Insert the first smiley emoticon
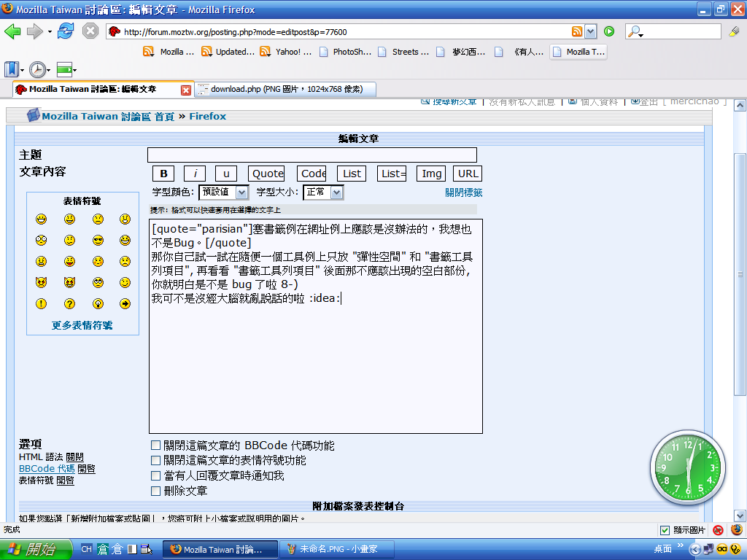Viewport: 747px width, 560px height. [x=42, y=219]
